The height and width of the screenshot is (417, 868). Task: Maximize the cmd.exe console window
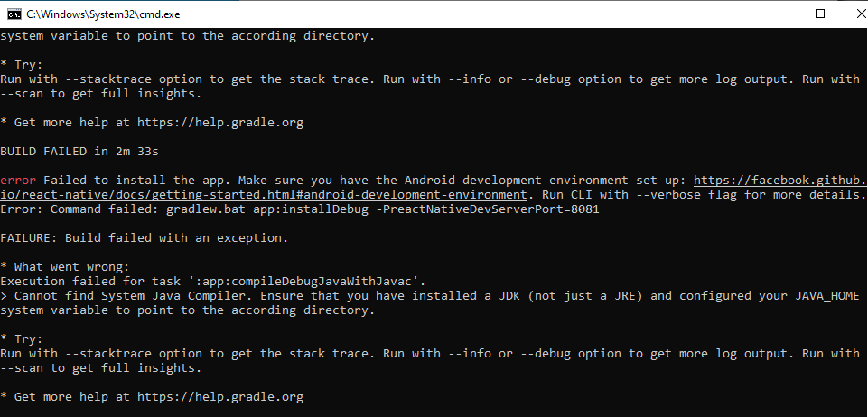click(x=820, y=14)
